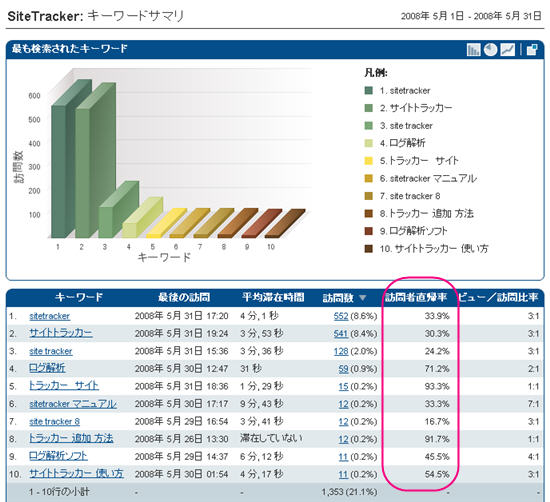Click the yellow chart bar for keyword 5

[166, 223]
